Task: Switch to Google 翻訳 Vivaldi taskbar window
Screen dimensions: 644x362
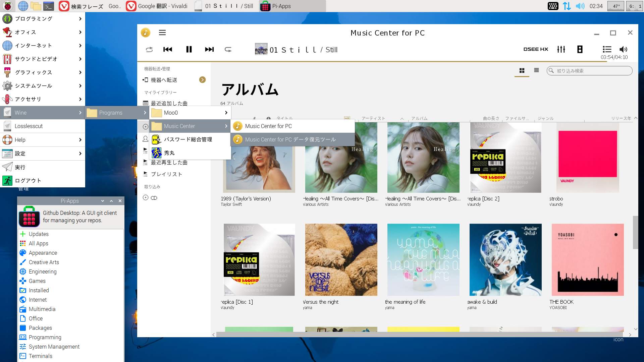Action: (157, 6)
